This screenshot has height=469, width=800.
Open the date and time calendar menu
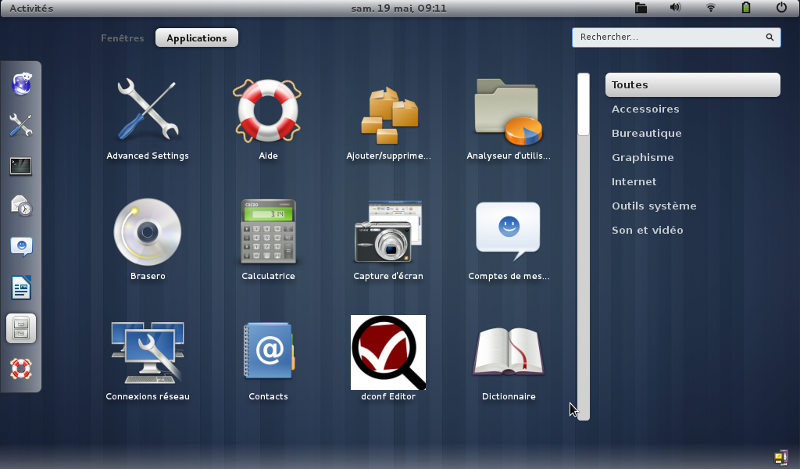tap(399, 8)
